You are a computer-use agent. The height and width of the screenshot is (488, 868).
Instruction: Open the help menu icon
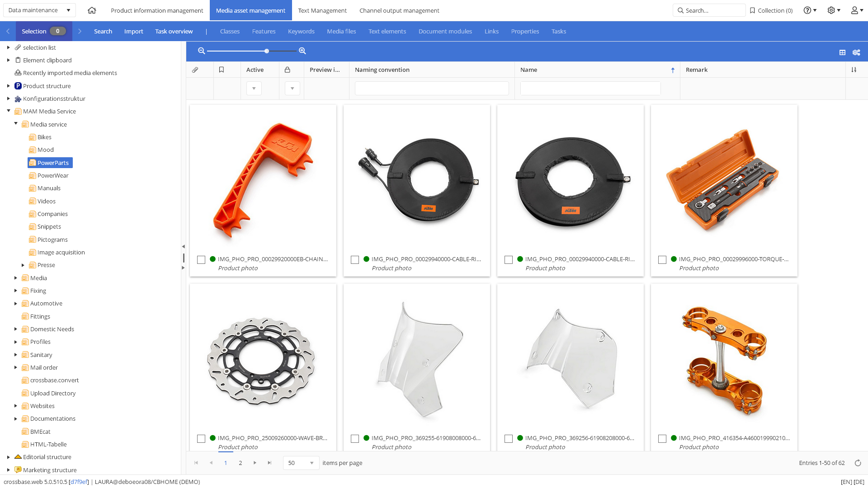[810, 10]
